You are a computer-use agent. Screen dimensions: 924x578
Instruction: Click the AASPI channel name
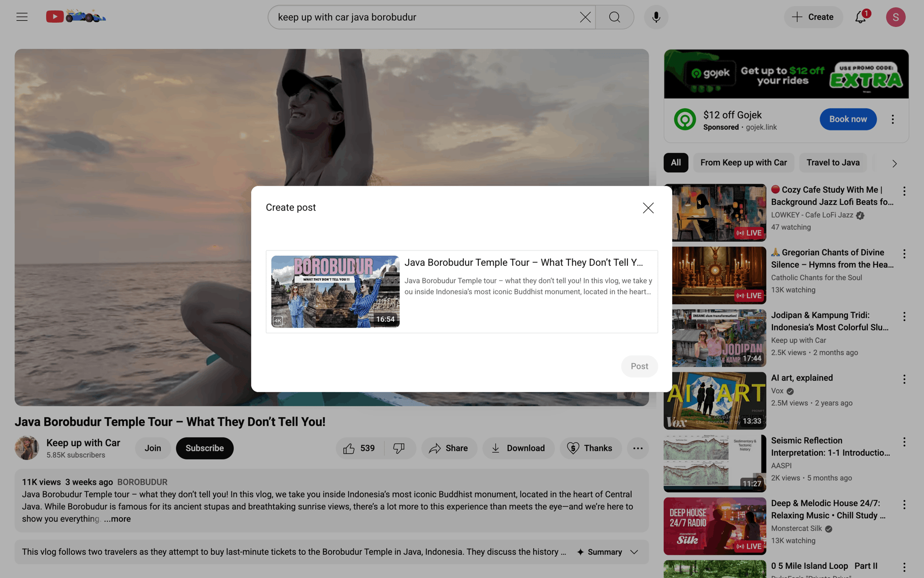pyautogui.click(x=781, y=466)
